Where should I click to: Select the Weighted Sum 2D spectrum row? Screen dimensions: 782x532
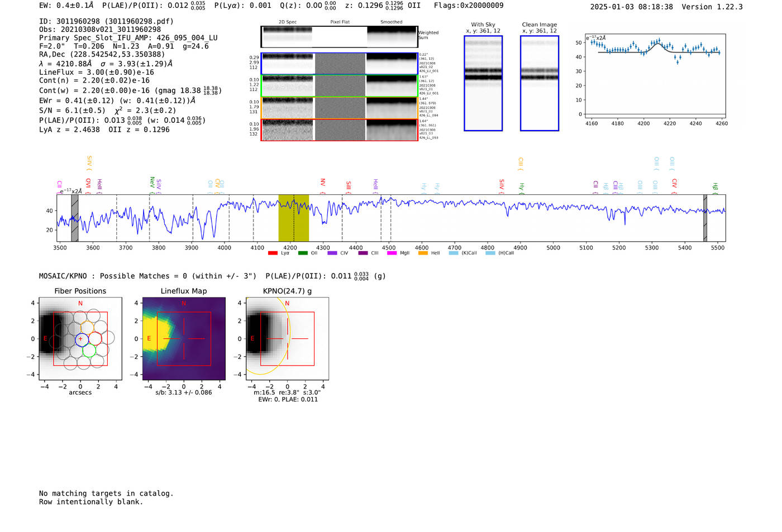339,37
